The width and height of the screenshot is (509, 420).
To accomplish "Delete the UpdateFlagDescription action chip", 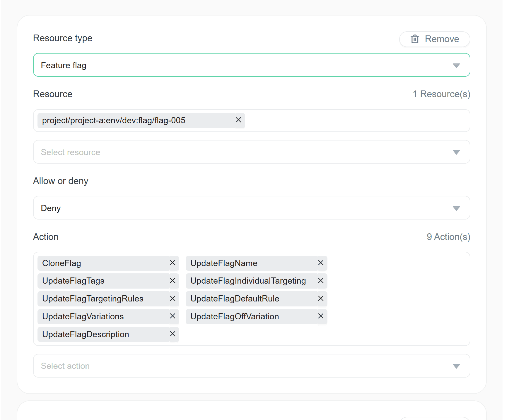I will tap(172, 334).
